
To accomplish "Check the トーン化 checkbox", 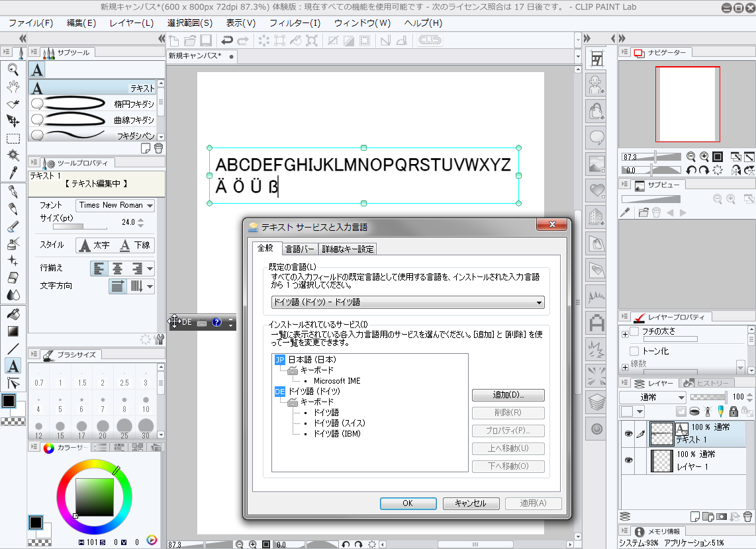I will click(x=634, y=351).
